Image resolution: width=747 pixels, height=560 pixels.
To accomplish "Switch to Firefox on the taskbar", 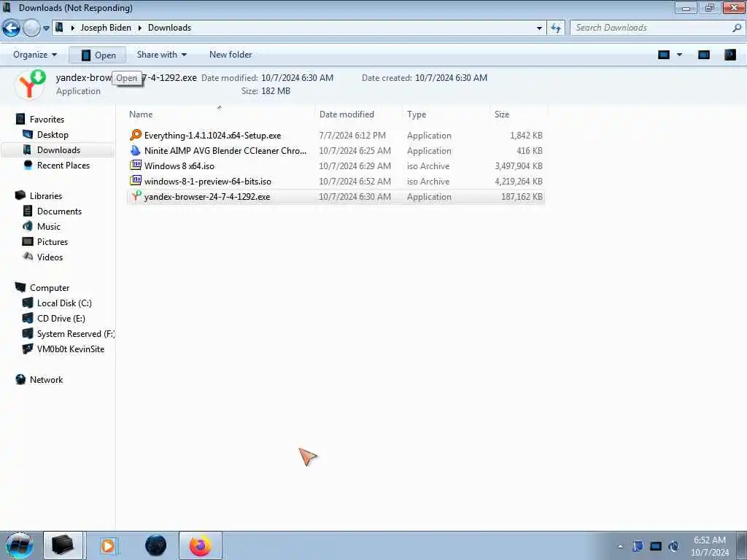I will click(x=201, y=545).
